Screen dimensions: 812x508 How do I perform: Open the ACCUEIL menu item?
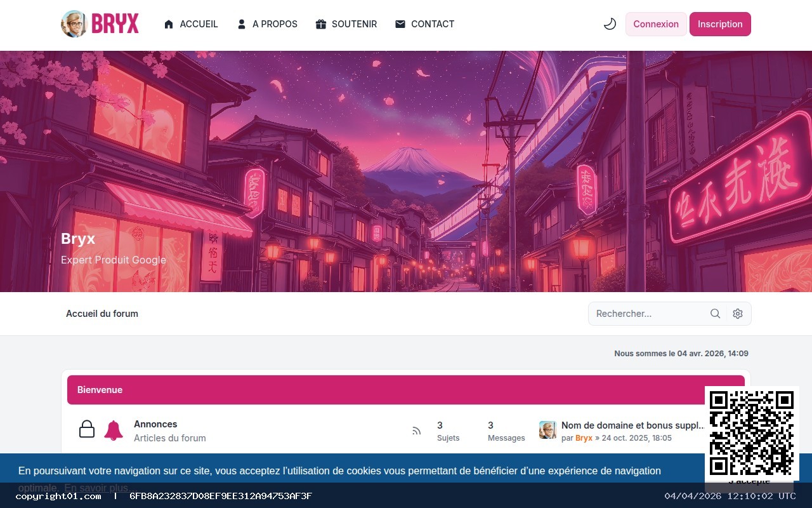(x=199, y=23)
